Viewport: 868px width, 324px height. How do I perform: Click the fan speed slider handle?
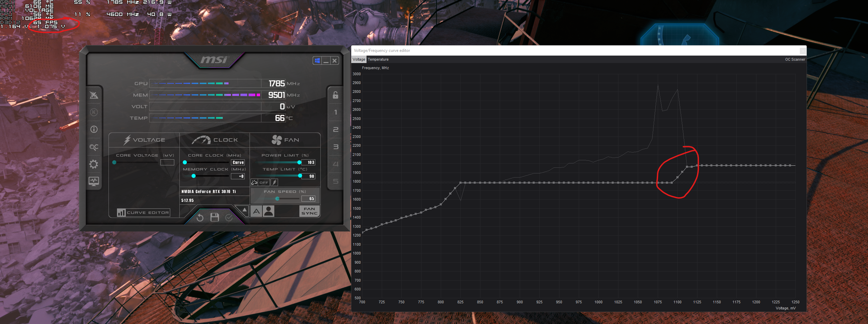(277, 199)
